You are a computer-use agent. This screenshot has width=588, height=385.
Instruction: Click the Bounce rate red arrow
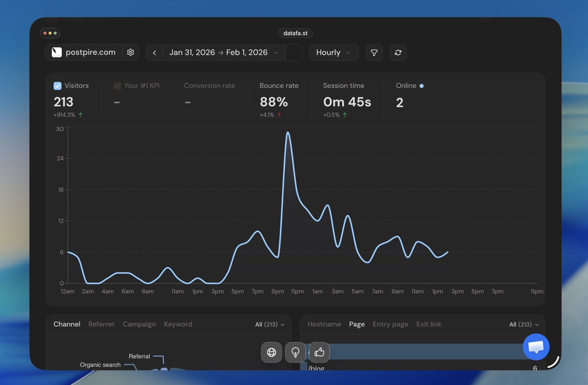[280, 115]
